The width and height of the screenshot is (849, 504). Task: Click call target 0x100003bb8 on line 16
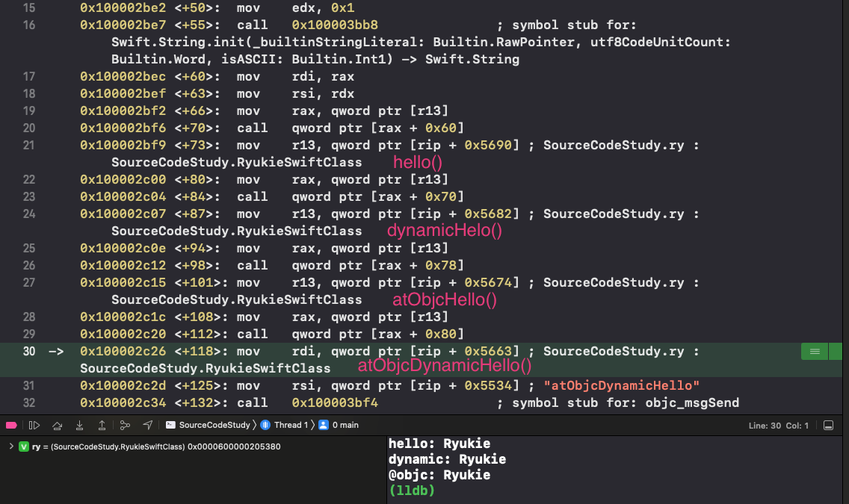335,25
